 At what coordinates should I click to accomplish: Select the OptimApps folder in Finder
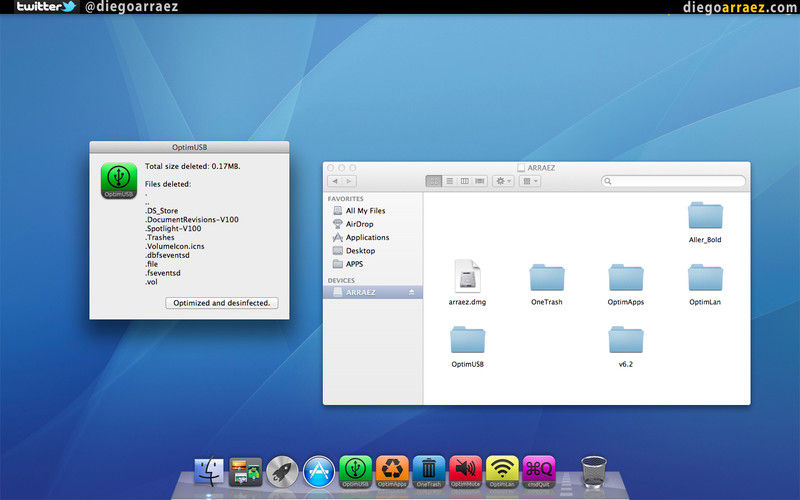tap(626, 285)
